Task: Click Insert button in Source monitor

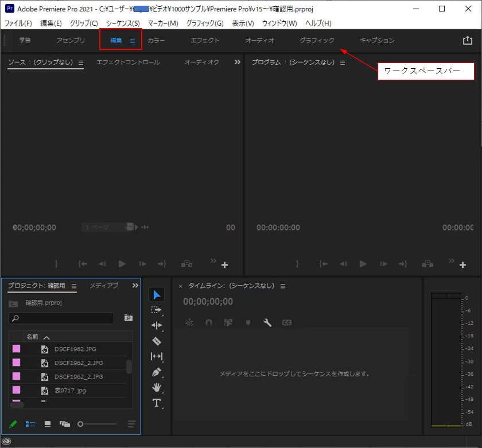Action: tap(186, 264)
